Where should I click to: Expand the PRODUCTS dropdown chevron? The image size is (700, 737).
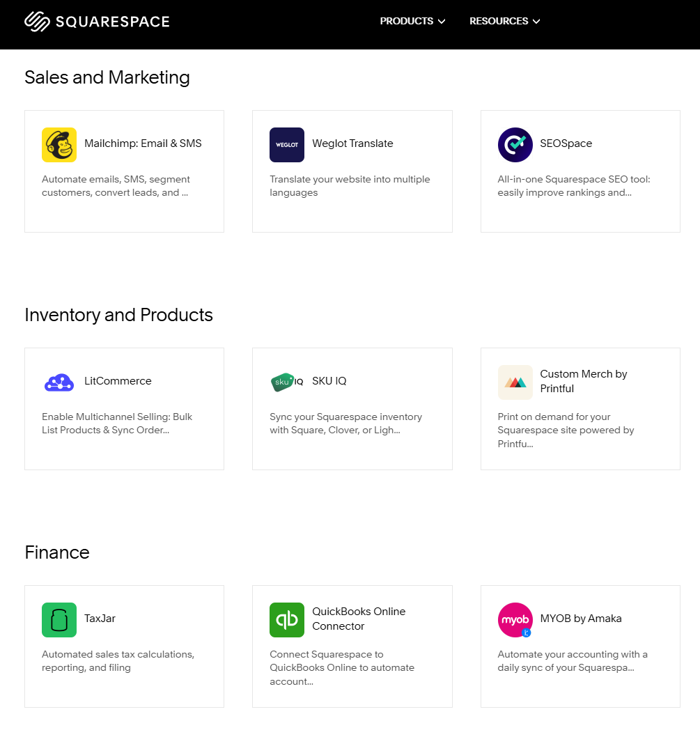point(442,22)
